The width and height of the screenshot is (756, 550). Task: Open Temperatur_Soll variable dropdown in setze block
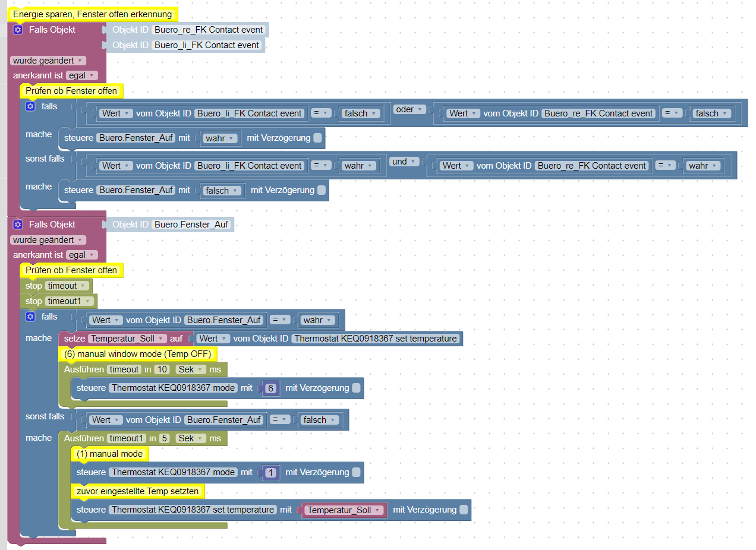(127, 339)
